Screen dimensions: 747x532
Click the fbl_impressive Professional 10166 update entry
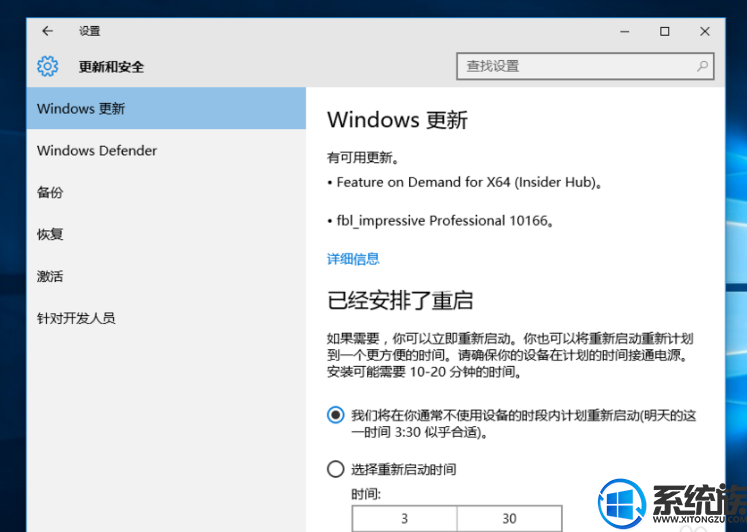[x=441, y=221]
